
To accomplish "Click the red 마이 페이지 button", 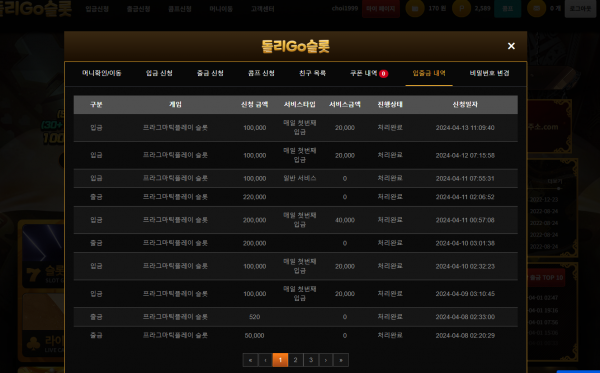I will pyautogui.click(x=381, y=8).
